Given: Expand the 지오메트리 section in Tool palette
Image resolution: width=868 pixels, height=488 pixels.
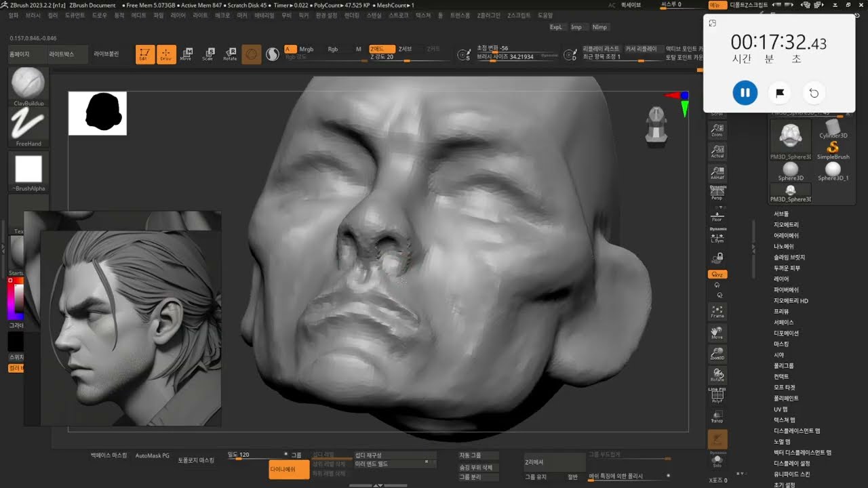Looking at the screenshot, I should [786, 224].
